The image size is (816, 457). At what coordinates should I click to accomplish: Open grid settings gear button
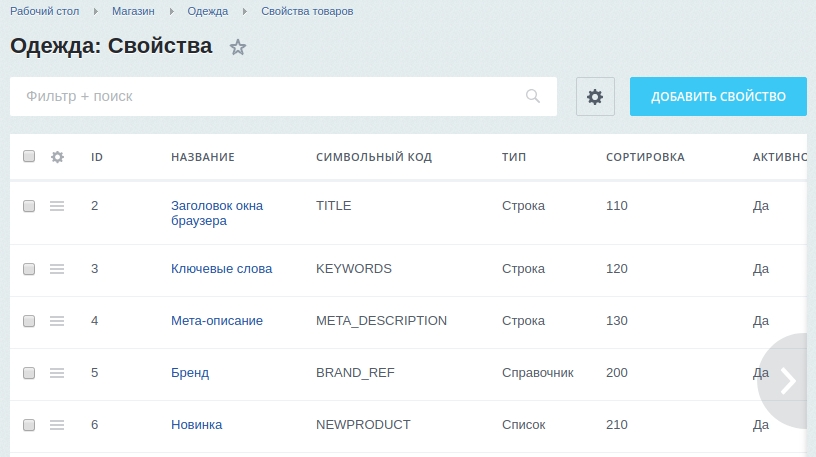click(x=595, y=96)
